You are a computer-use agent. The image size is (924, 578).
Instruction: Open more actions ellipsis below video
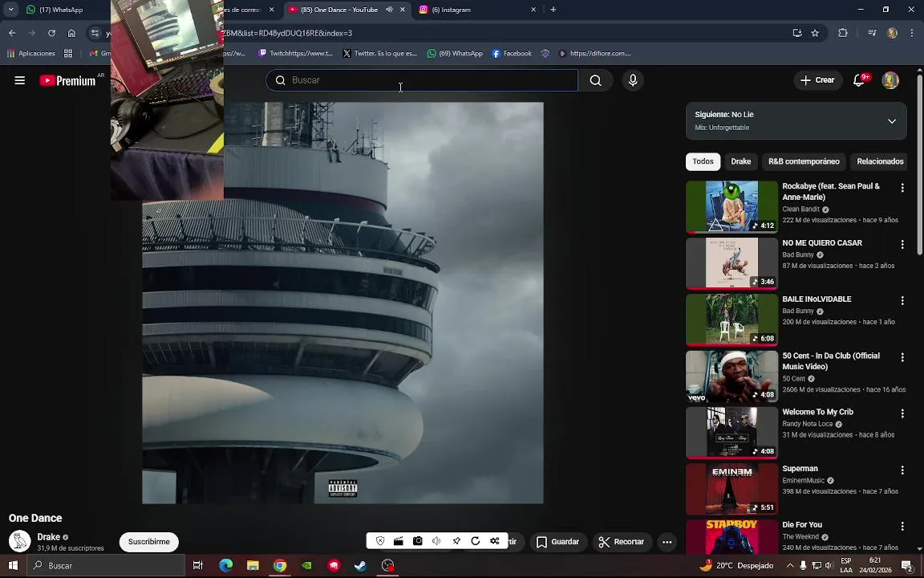(667, 541)
